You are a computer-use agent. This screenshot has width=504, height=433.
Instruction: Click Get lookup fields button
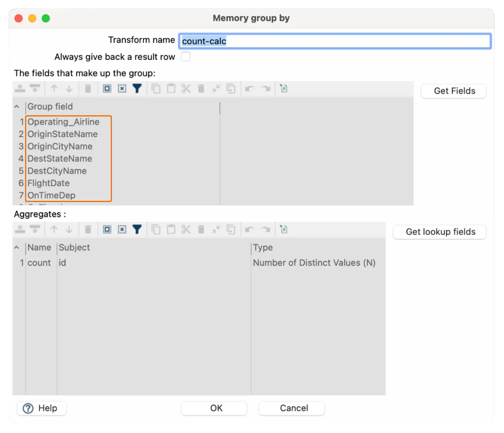click(439, 232)
